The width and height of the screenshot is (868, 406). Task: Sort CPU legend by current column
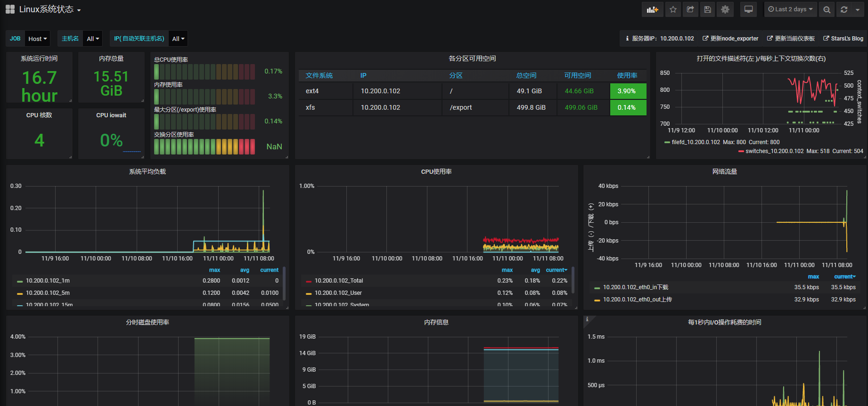(557, 270)
